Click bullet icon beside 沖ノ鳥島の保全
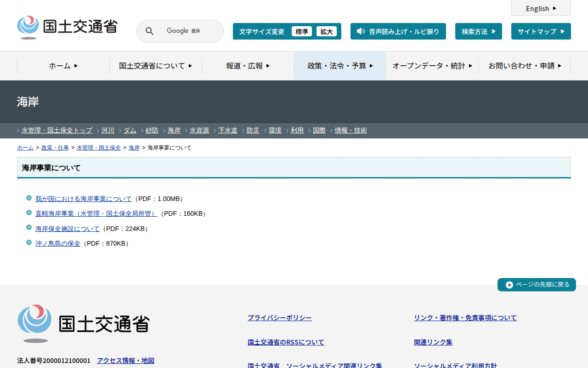 click(x=29, y=242)
